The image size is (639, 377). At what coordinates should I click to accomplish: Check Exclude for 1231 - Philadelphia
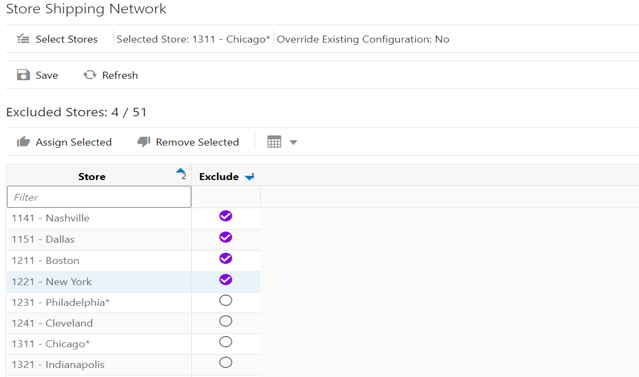(x=226, y=300)
